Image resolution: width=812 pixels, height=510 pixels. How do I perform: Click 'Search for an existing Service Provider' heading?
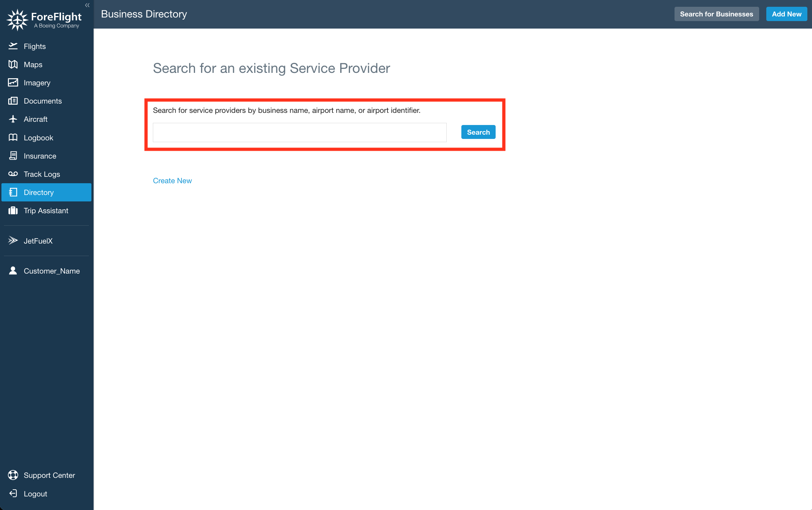point(271,68)
